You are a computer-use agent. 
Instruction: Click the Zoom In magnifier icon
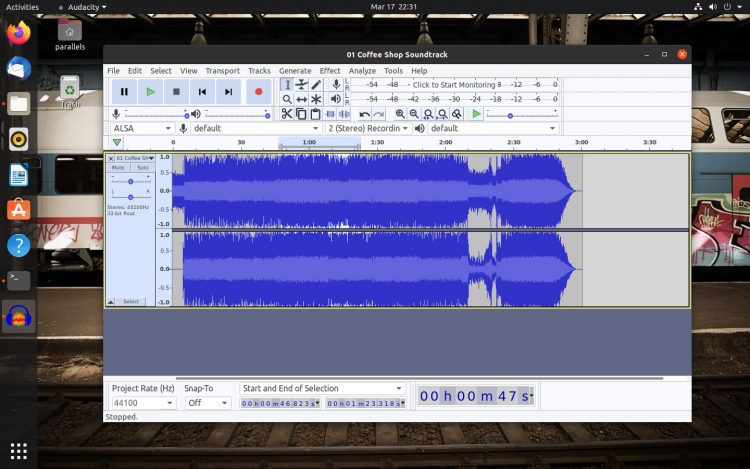tap(400, 114)
